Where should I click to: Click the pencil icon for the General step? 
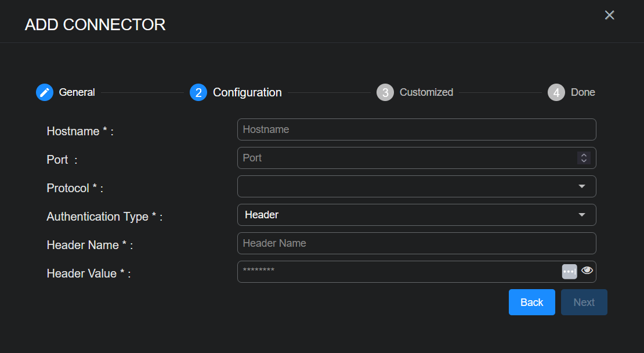click(x=45, y=92)
